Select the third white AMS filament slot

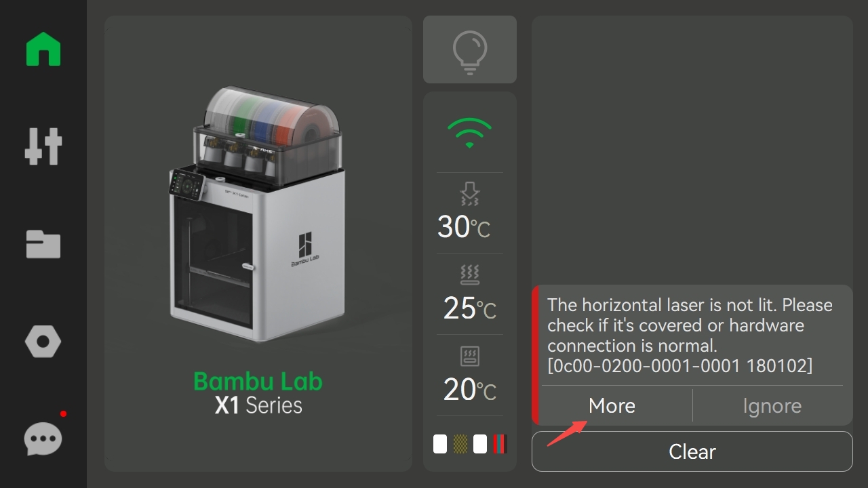480,444
